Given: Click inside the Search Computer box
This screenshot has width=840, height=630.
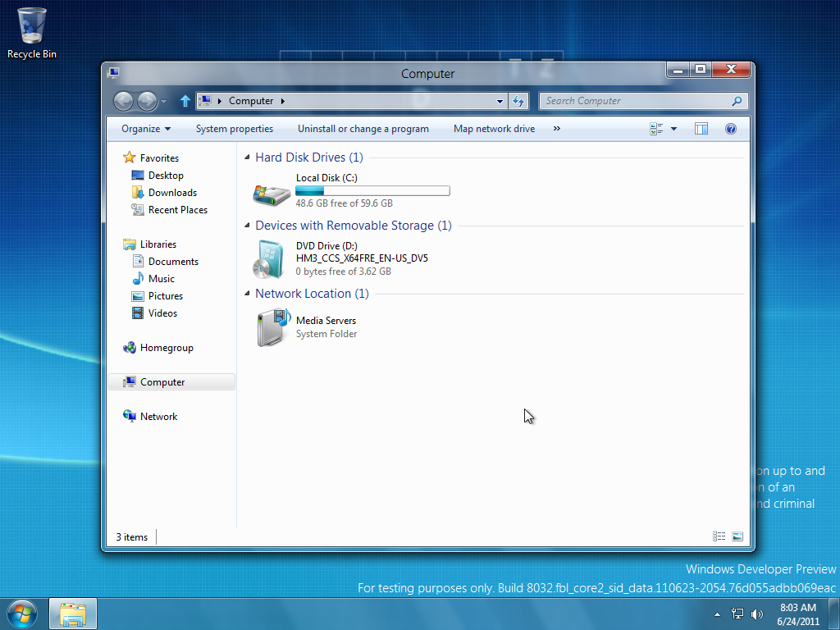Looking at the screenshot, I should [636, 101].
